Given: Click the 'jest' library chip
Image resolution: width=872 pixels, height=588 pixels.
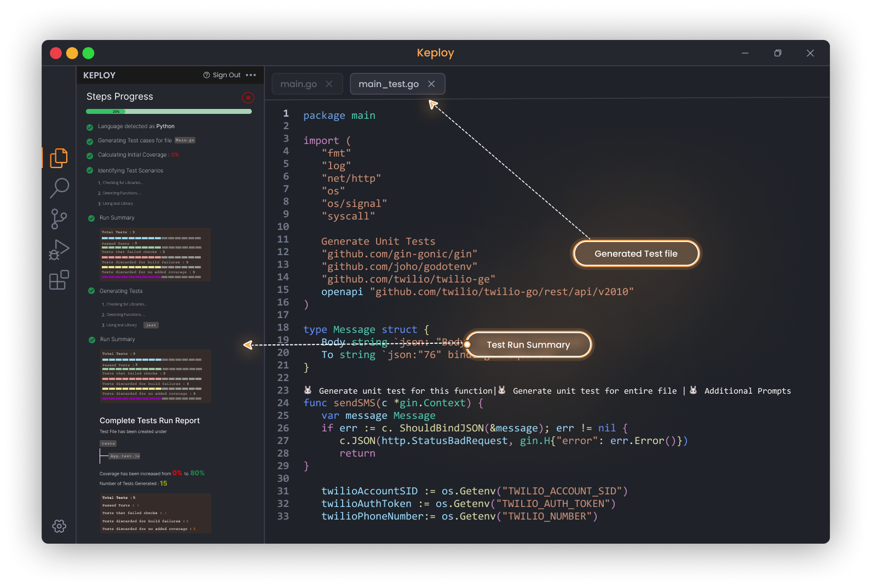Looking at the screenshot, I should [x=151, y=325].
